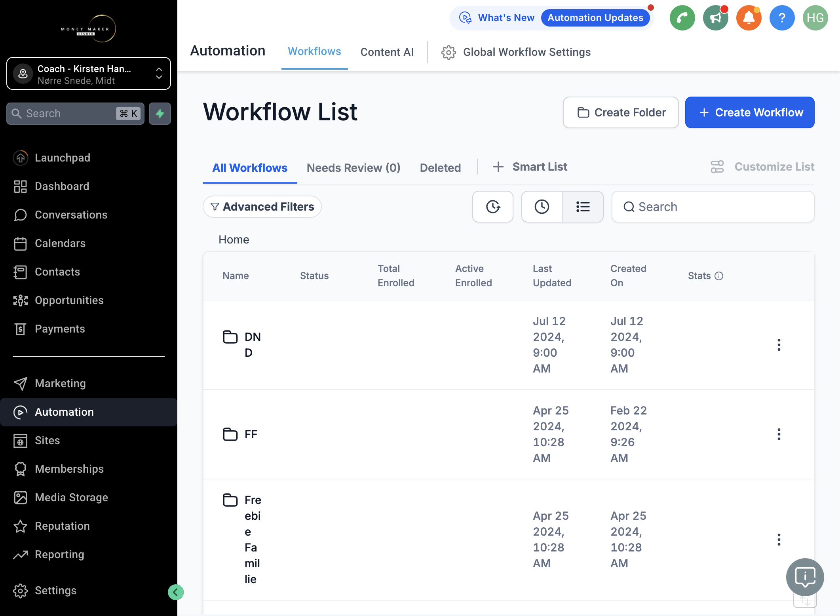Switch to the Content AI tab
This screenshot has width=840, height=616.
[x=387, y=52]
